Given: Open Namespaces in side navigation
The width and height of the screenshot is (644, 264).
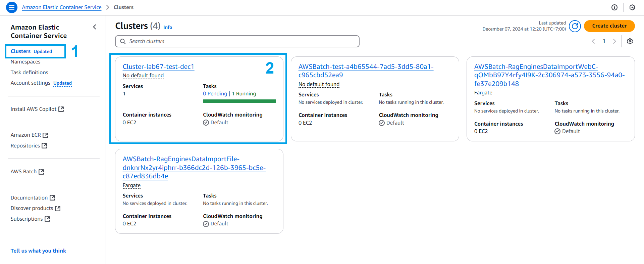Looking at the screenshot, I should point(25,62).
